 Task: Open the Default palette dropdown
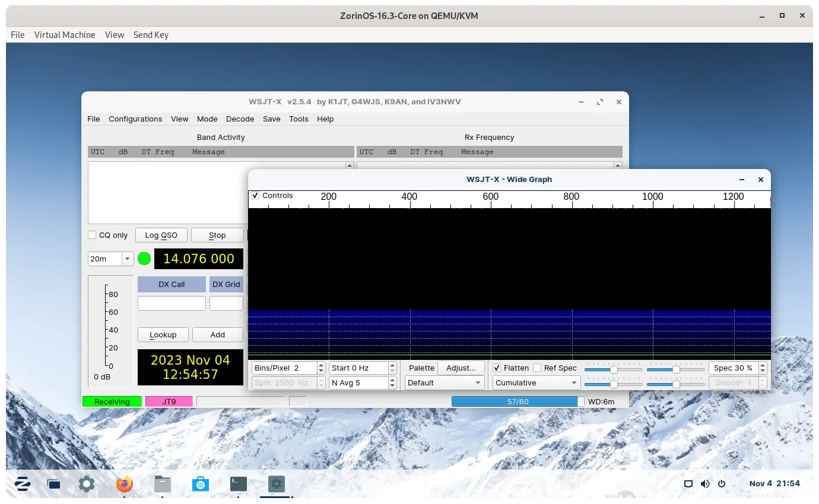pyautogui.click(x=445, y=383)
